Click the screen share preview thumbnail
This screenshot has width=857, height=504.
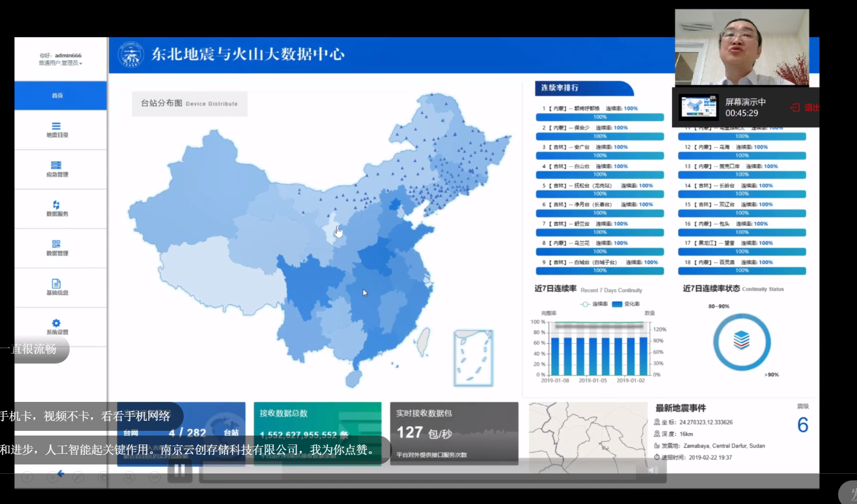(x=699, y=107)
